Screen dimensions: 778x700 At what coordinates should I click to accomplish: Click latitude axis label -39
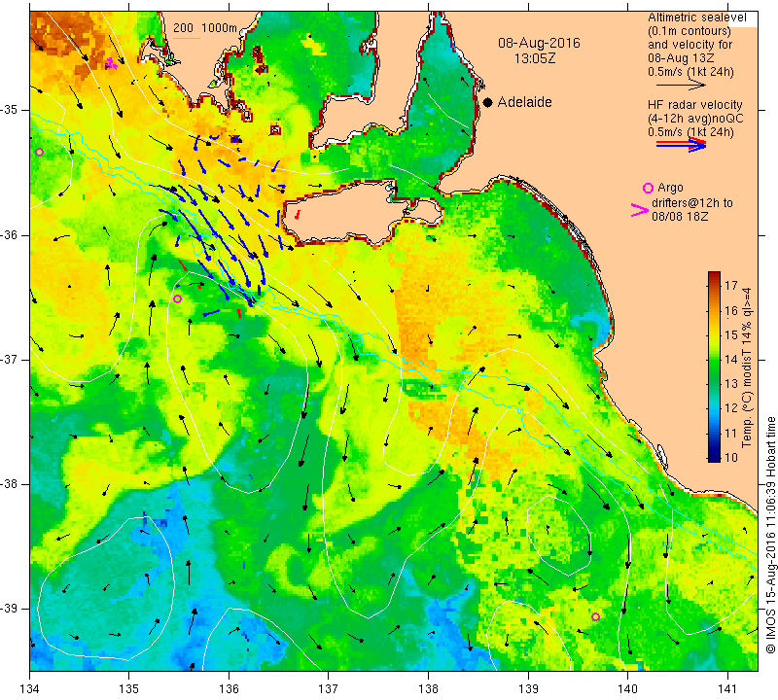(10, 609)
